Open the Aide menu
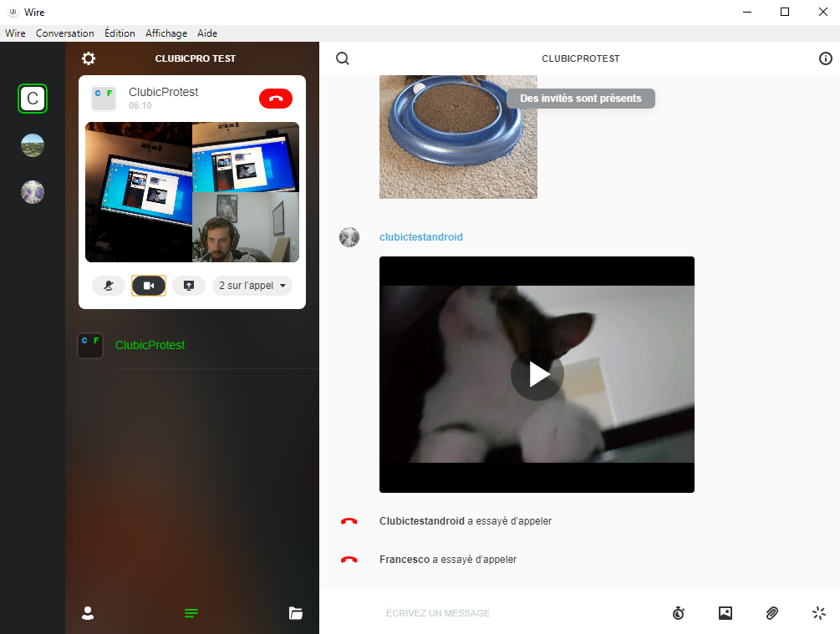 click(207, 33)
